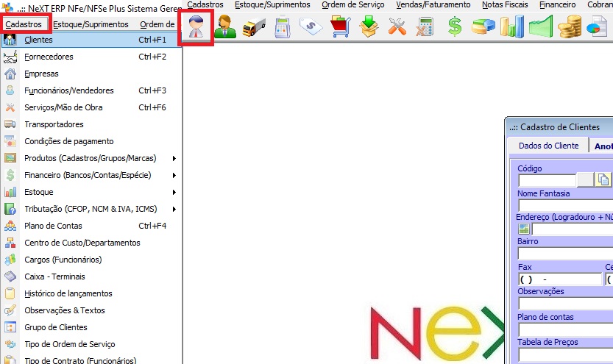The height and width of the screenshot is (364, 613).
Task: Click the map icon beside the Endereço field
Action: [524, 229]
